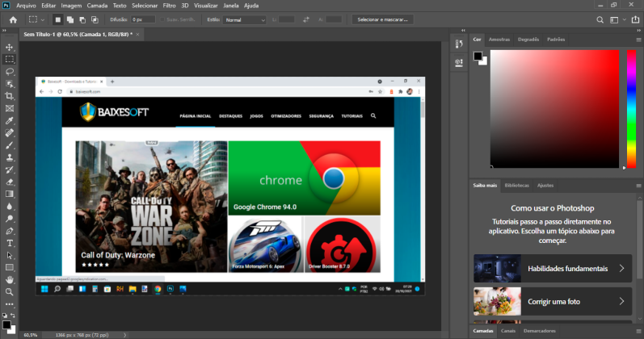This screenshot has height=339, width=644.
Task: Select the Brush tool
Action: point(10,145)
